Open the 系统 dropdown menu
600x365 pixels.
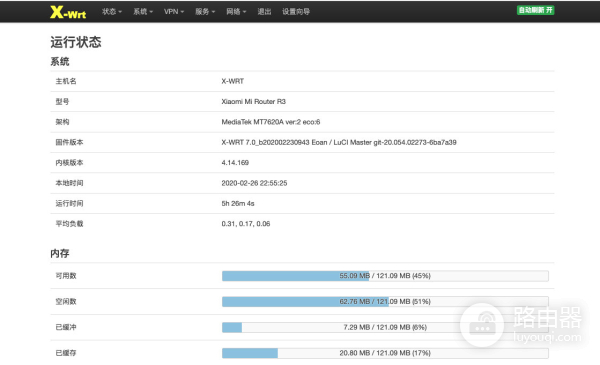(143, 11)
